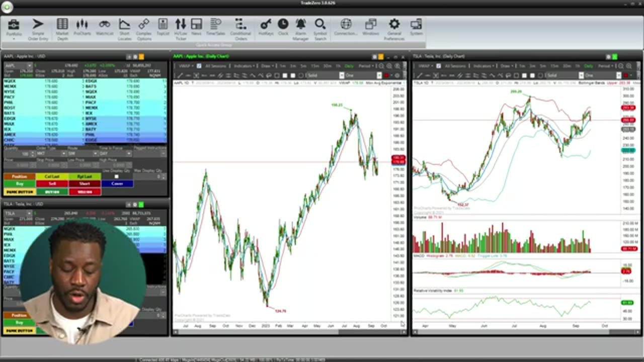This screenshot has width=644, height=362.
Task: Click Position button in AAPL order panel
Action: 20,176
